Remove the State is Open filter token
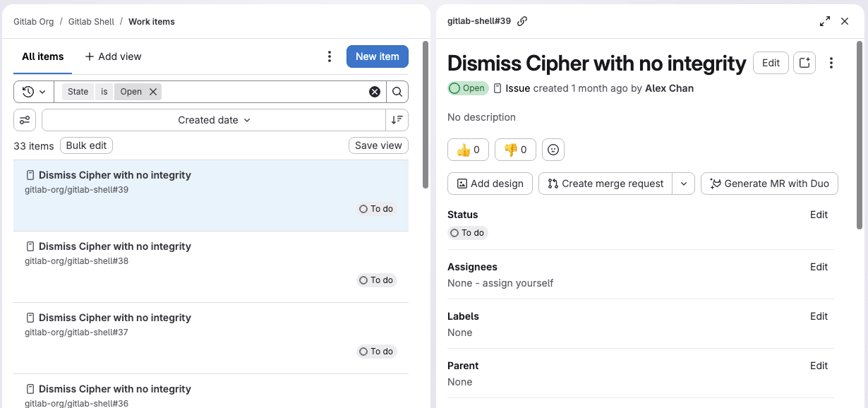The height and width of the screenshot is (408, 868). [153, 92]
